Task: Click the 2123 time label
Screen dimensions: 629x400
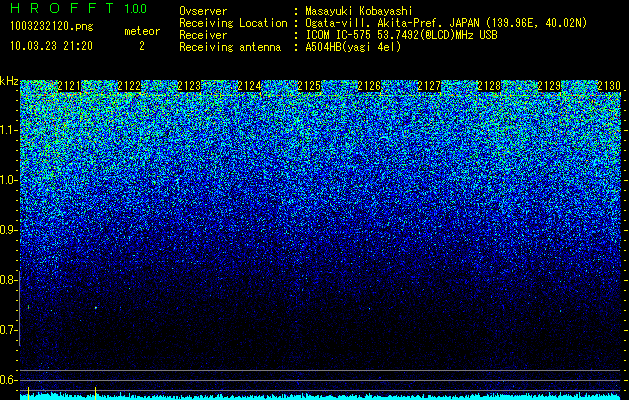Action: pyautogui.click(x=189, y=86)
